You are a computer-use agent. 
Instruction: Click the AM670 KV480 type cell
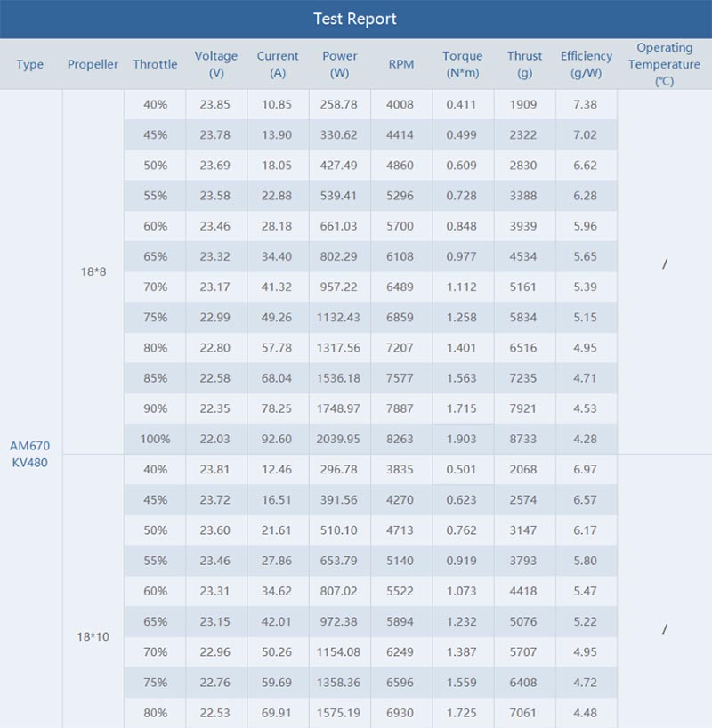[30, 454]
